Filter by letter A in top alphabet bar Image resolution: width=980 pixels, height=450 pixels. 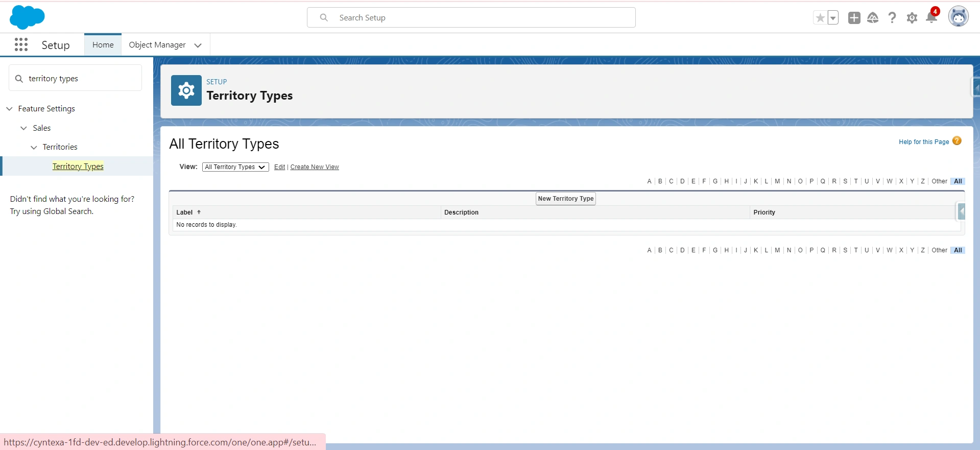(x=649, y=181)
